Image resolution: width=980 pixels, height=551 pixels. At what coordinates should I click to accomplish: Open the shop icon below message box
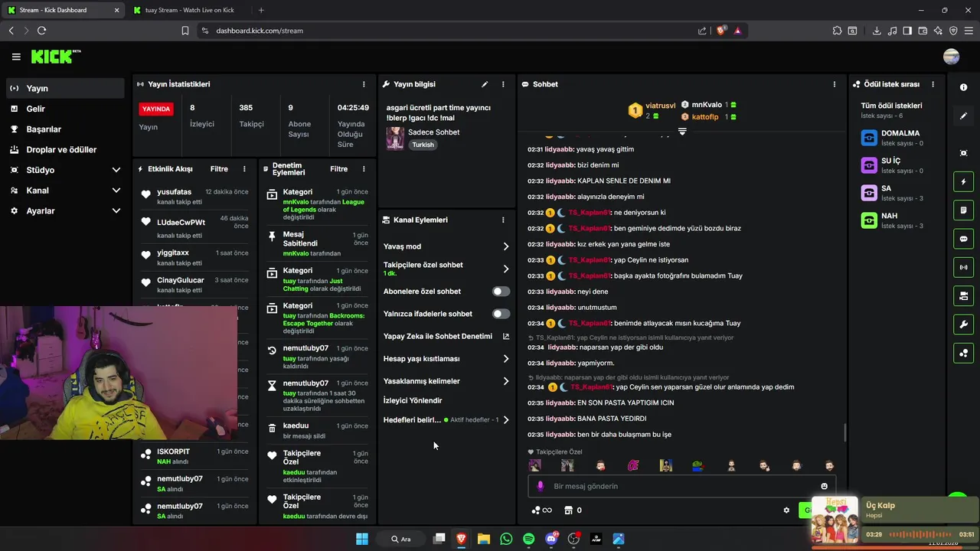[568, 510]
